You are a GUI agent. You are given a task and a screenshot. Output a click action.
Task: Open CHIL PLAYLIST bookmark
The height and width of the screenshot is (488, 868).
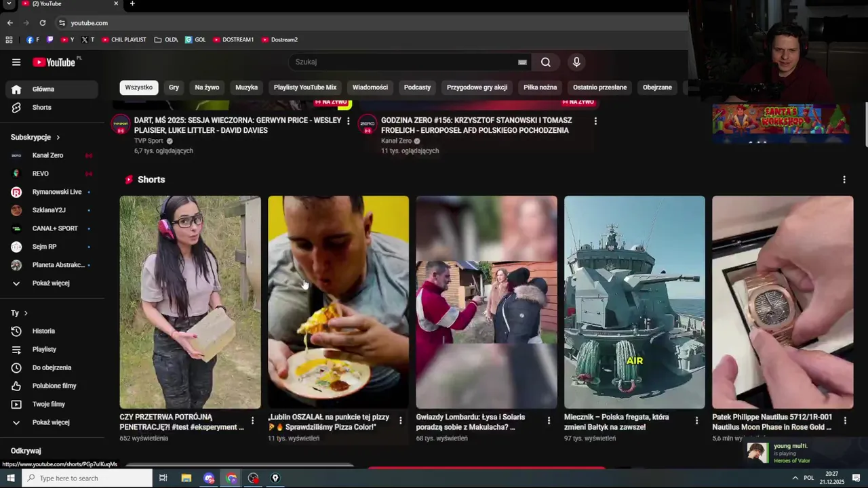(124, 40)
